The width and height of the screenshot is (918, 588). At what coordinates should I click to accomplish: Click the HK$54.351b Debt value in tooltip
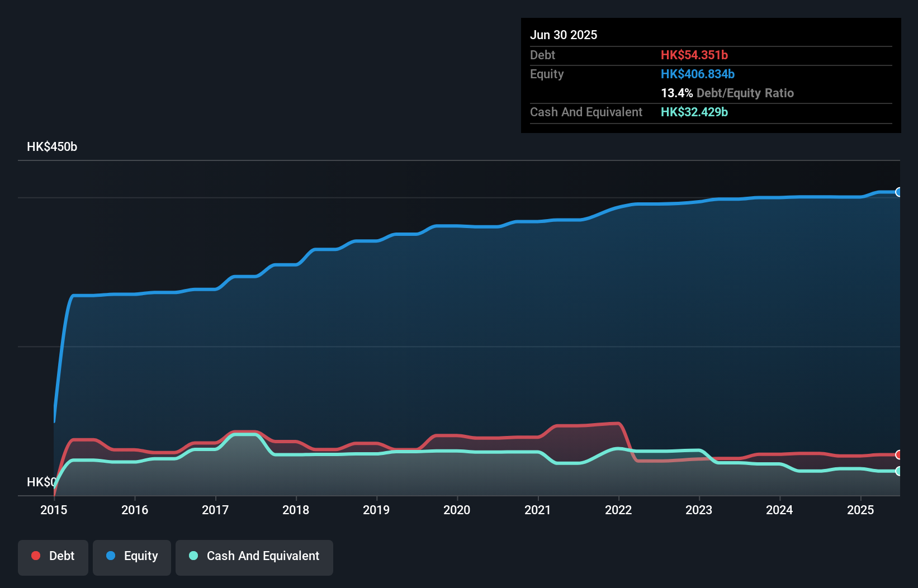(694, 55)
